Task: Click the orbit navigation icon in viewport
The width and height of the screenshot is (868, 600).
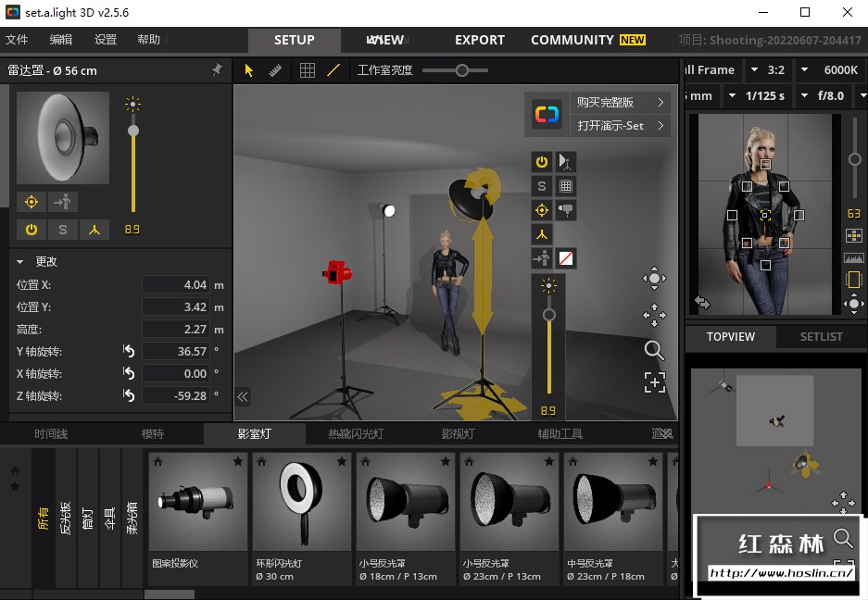Action: [654, 279]
